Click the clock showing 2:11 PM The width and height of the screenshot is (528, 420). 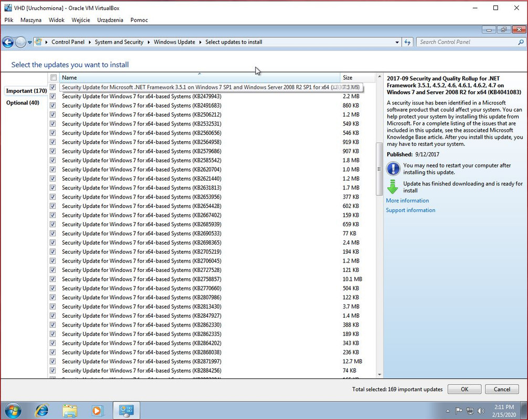coord(504,407)
